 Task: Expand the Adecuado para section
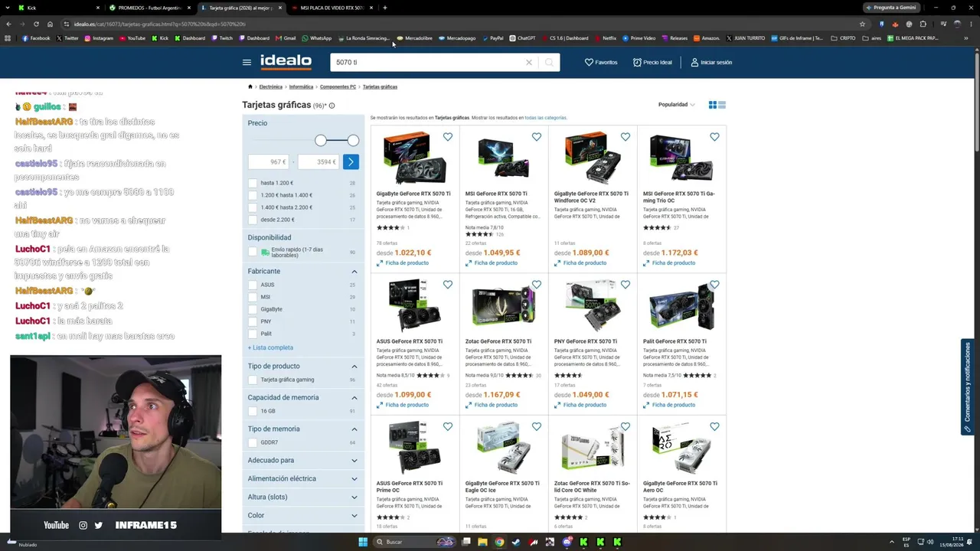354,461
